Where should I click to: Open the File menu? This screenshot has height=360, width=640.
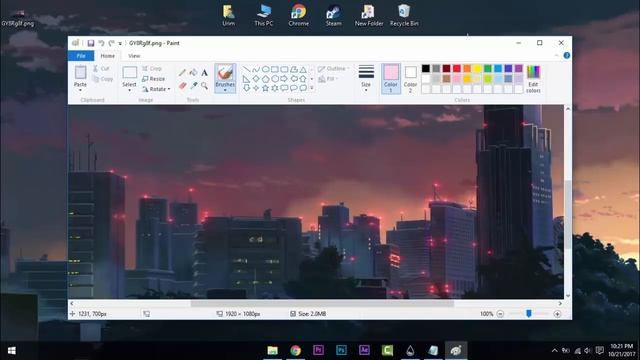[x=81, y=56]
